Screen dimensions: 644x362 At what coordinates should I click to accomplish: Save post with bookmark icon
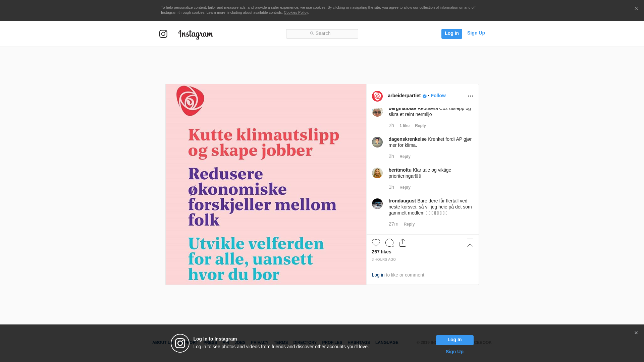click(x=470, y=243)
